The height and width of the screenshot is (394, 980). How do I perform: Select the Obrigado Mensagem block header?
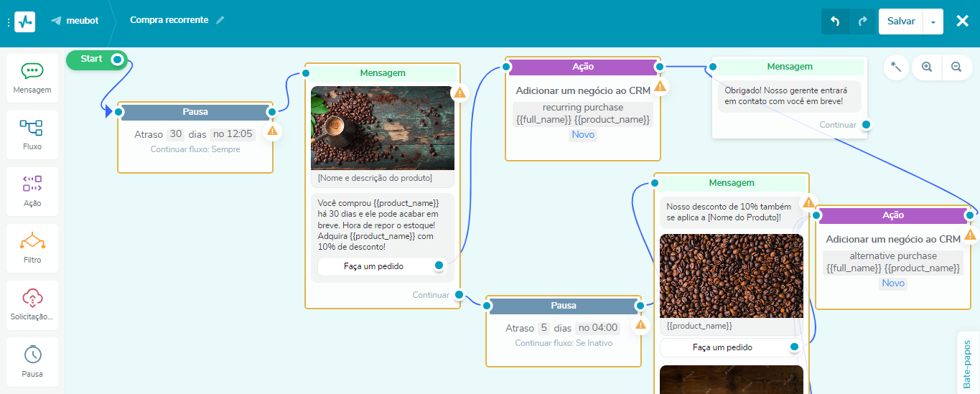790,66
